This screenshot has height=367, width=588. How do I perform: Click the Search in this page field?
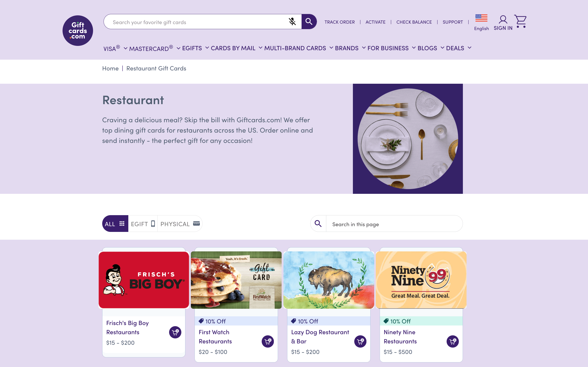pos(394,224)
